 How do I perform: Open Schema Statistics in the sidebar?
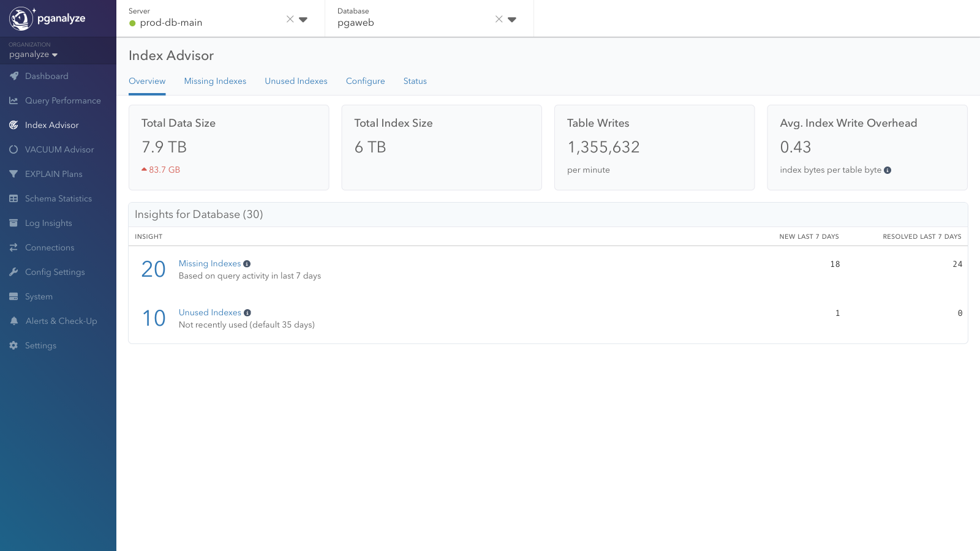point(58,198)
